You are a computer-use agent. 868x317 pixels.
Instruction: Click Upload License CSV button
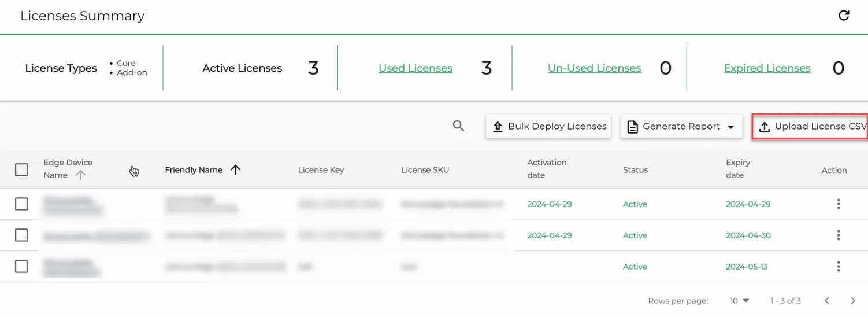click(x=810, y=127)
